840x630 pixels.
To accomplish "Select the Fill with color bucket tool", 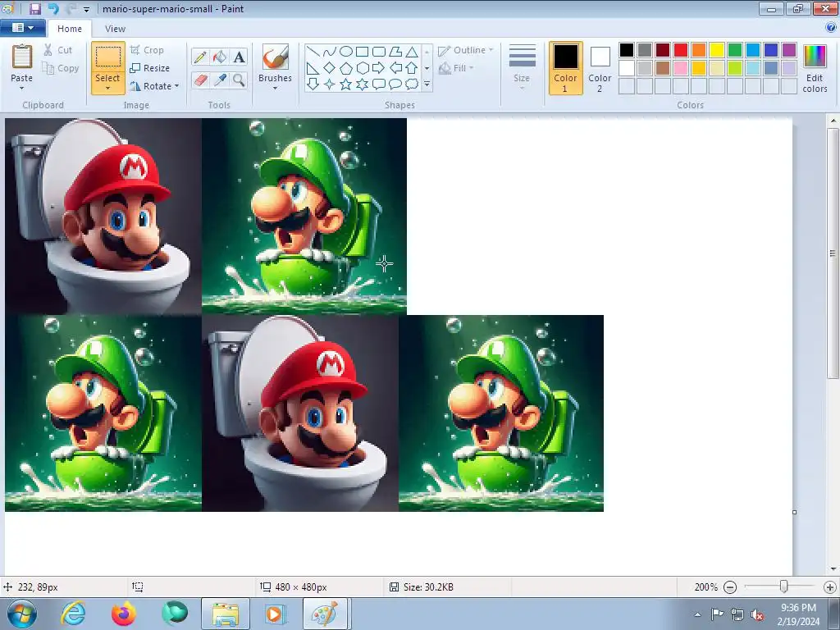I will (x=220, y=57).
